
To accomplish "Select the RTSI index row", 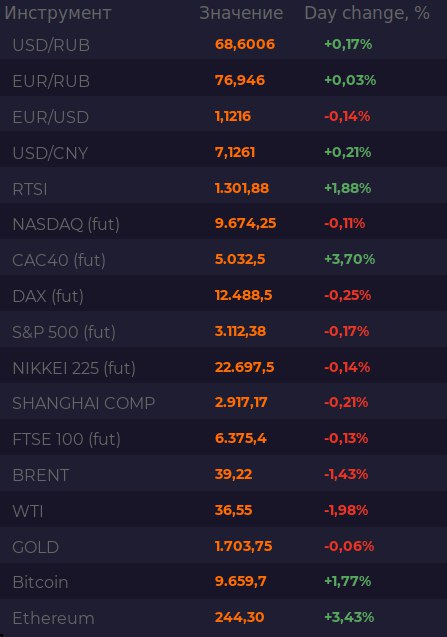I will coord(224,186).
